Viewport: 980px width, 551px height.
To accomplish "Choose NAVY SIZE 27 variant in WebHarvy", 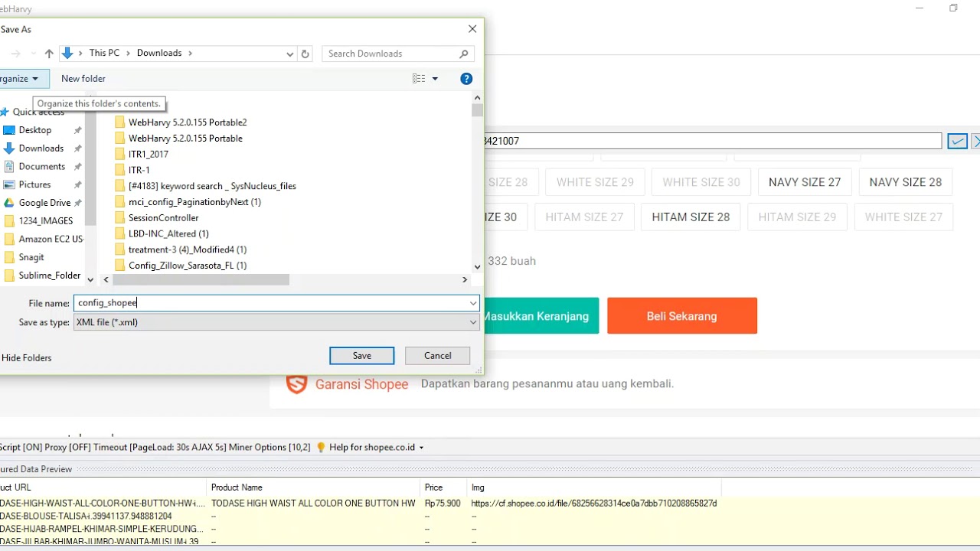I will point(805,182).
